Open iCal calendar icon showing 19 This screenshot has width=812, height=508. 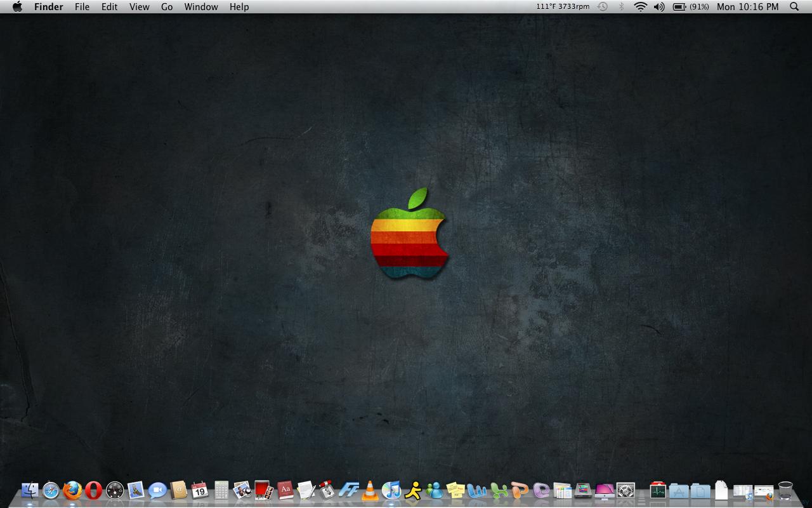(x=200, y=490)
